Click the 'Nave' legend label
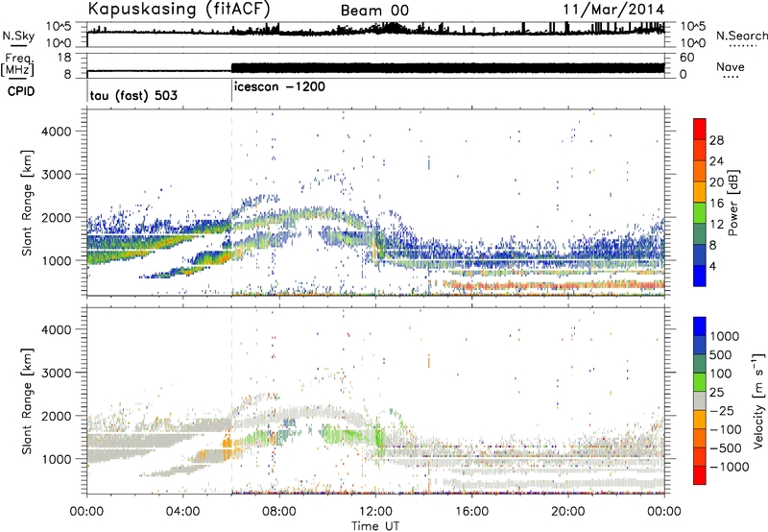 click(731, 66)
